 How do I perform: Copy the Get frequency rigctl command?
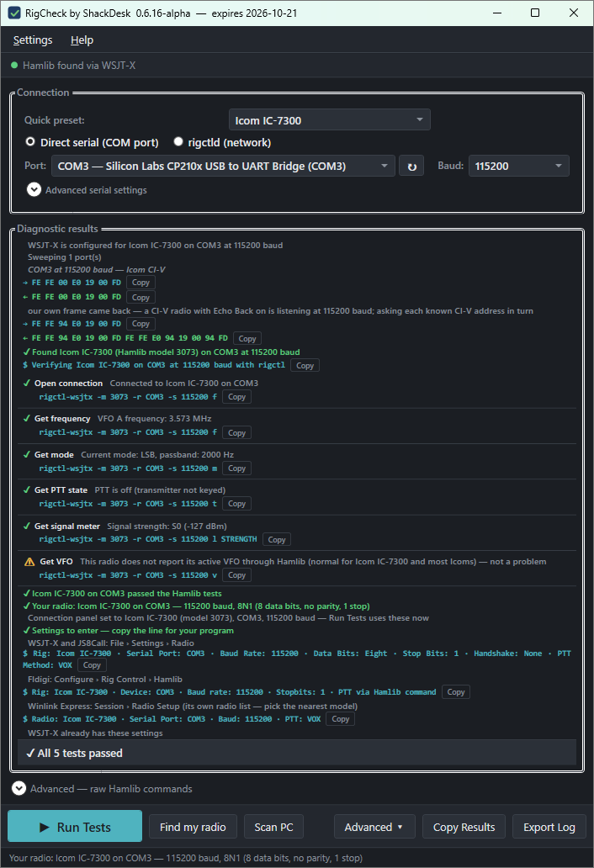pyautogui.click(x=236, y=433)
